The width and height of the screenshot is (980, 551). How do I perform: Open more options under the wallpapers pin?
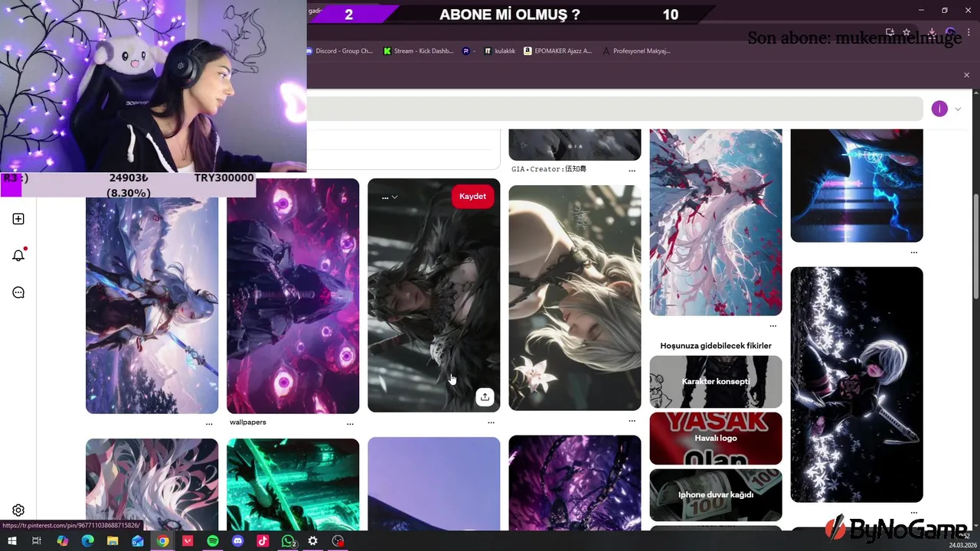[x=350, y=423]
